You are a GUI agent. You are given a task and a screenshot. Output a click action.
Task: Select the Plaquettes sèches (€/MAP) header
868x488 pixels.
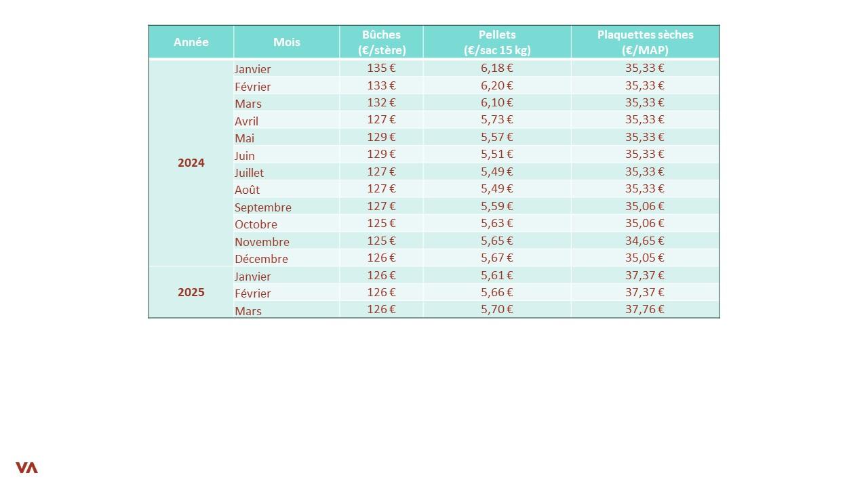[x=645, y=42]
